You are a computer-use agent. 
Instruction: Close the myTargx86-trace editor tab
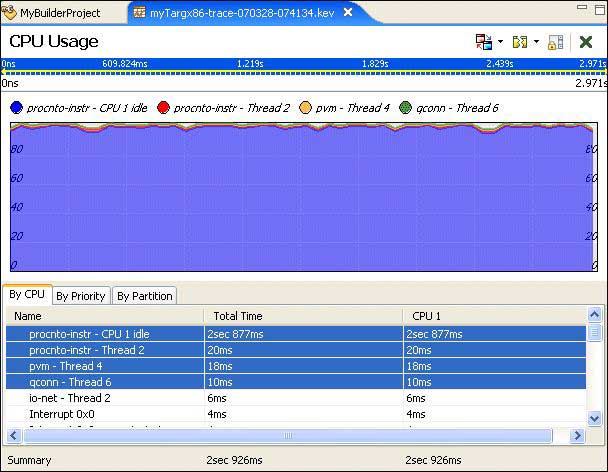coord(348,13)
